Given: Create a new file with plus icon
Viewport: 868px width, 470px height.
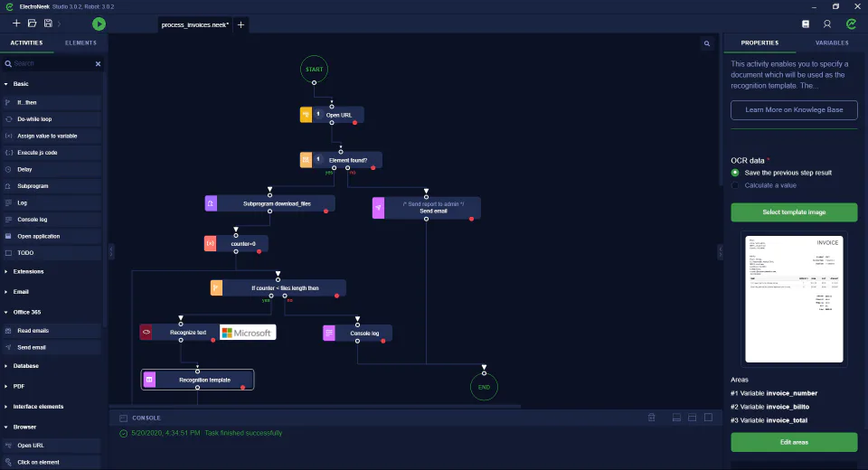Looking at the screenshot, I should tap(16, 23).
